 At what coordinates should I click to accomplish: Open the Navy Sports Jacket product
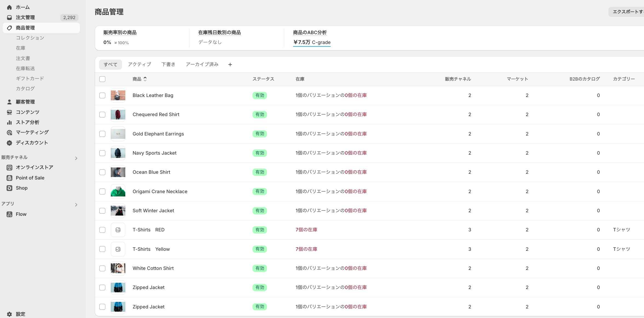pos(155,153)
